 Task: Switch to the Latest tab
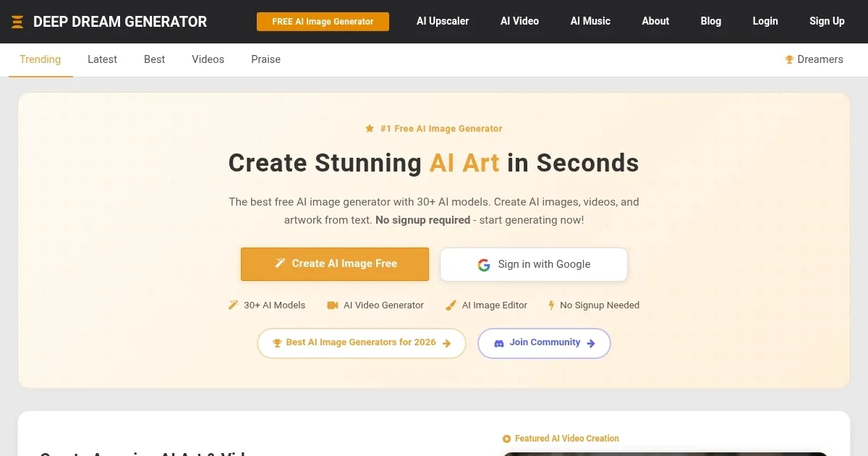(x=102, y=59)
